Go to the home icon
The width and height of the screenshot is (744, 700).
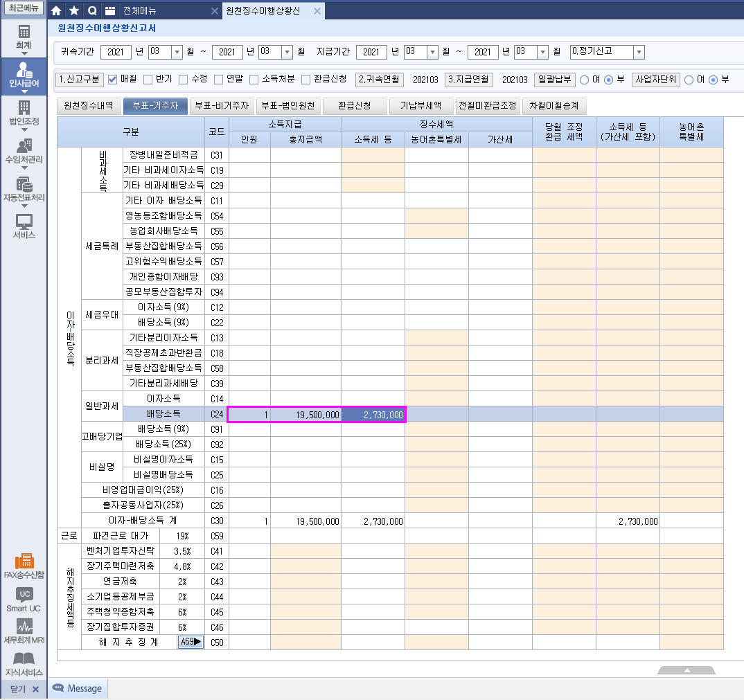[x=56, y=10]
